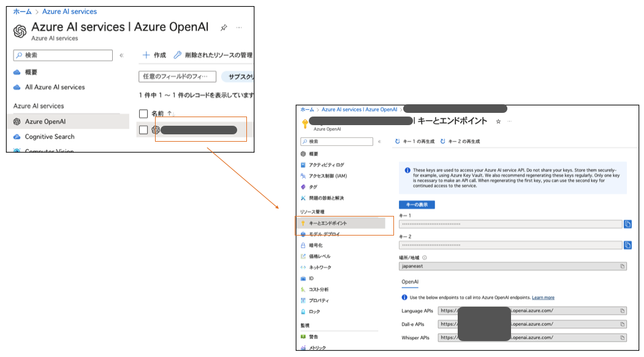644x357 pixels.
Task: Click the キーの表示 button
Action: pos(417,205)
